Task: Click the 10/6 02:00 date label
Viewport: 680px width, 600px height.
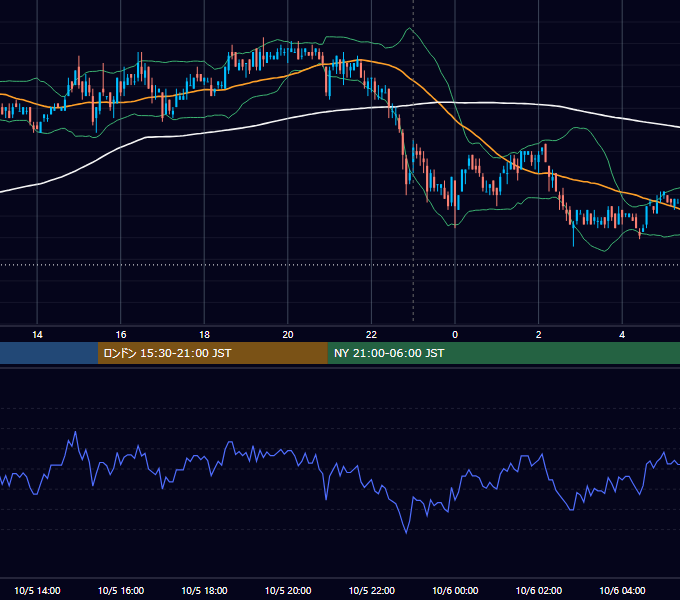Action: pos(539,590)
